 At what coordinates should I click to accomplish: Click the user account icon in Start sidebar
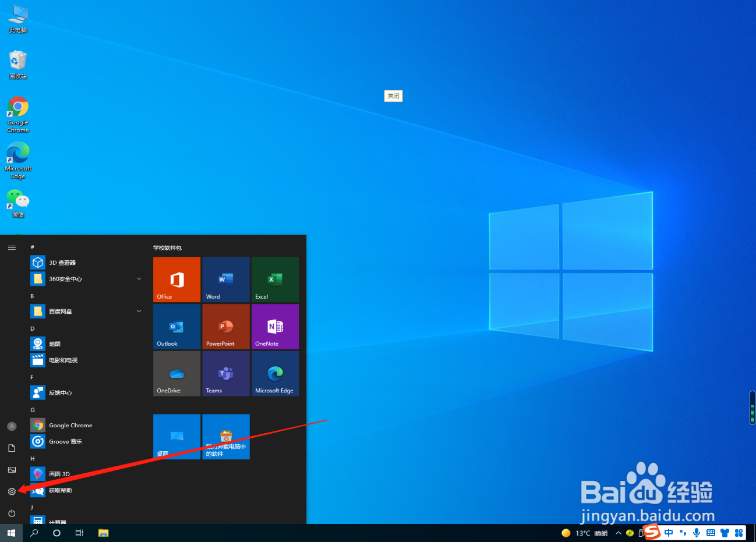[x=12, y=426]
